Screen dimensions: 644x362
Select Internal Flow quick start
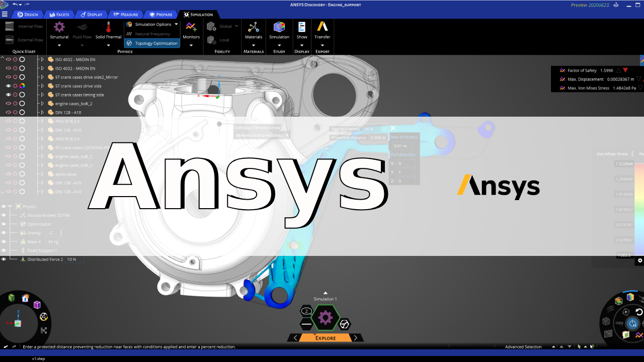(24, 26)
